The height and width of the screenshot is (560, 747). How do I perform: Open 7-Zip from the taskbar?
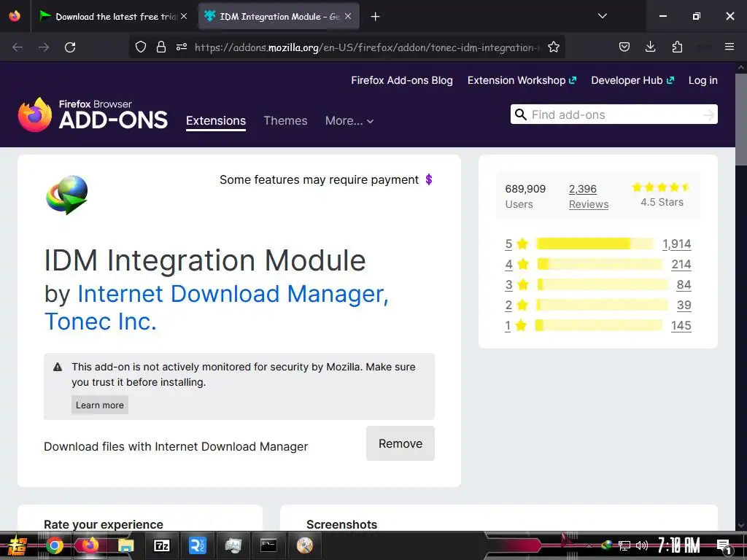pyautogui.click(x=162, y=545)
